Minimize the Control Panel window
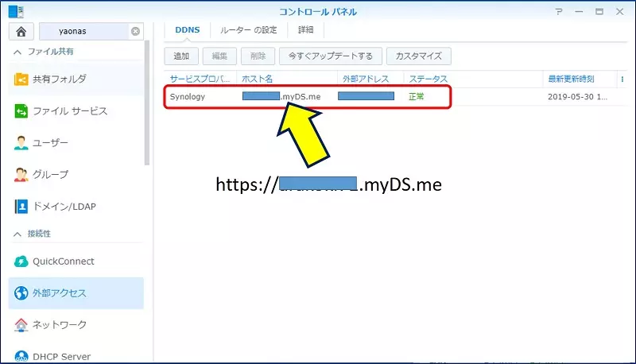Viewport: 636px width, 364px height. [x=579, y=11]
